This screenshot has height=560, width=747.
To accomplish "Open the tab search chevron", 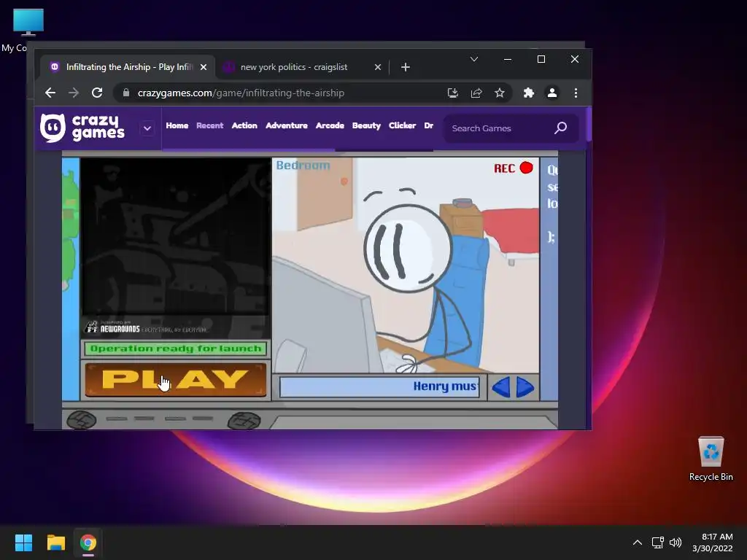I will (x=474, y=59).
